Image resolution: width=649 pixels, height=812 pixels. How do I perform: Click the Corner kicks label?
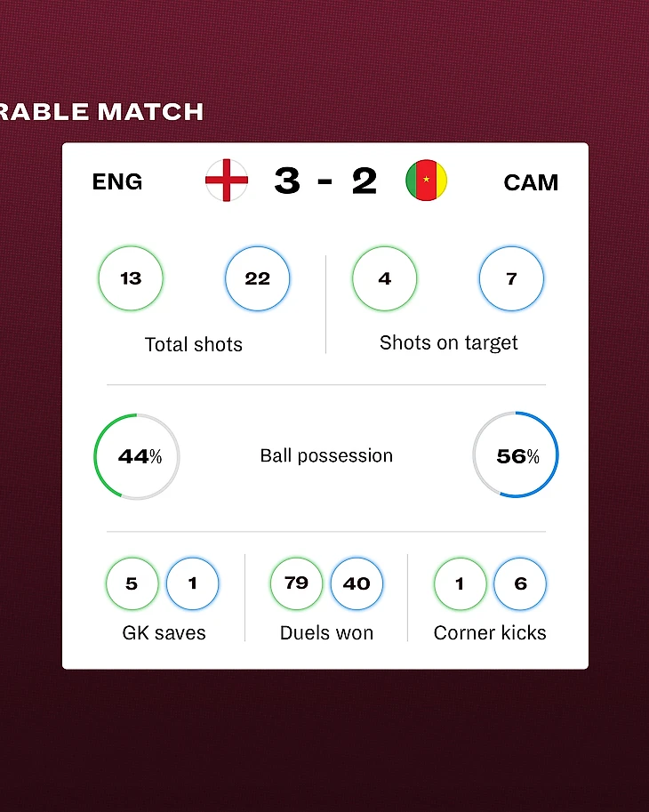click(490, 632)
